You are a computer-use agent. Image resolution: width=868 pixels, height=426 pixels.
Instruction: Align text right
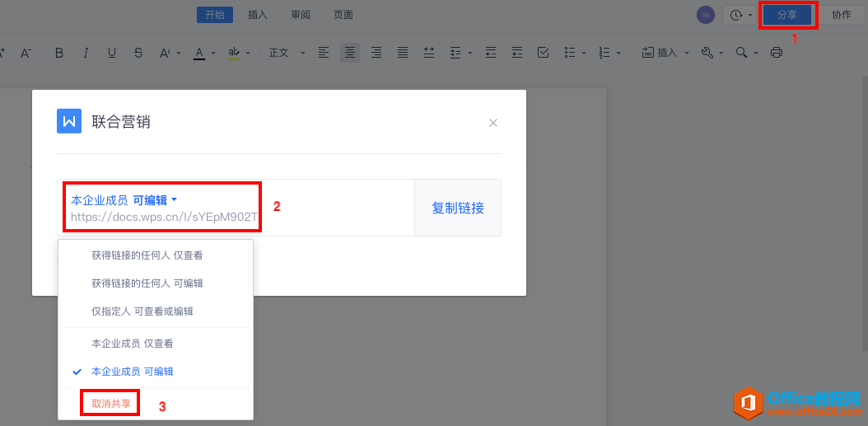tap(376, 53)
